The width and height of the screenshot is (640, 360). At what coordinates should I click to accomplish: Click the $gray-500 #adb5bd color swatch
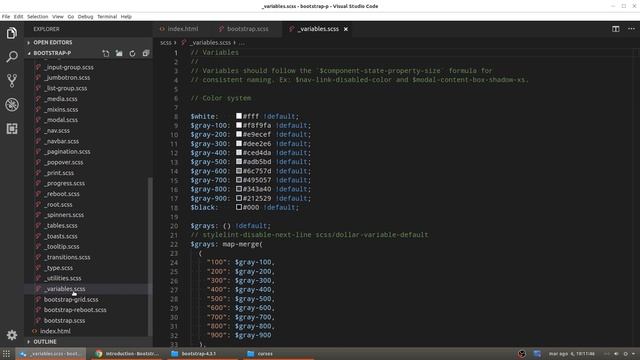click(239, 162)
